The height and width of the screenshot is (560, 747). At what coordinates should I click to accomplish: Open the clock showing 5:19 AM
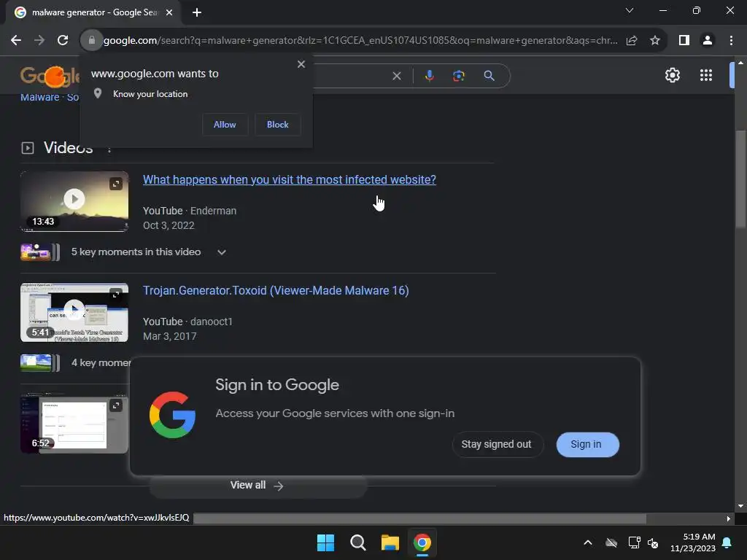[693, 542]
